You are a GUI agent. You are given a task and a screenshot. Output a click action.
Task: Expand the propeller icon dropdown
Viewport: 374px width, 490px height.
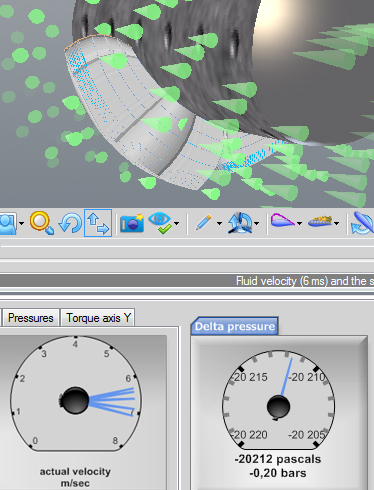pos(256,223)
